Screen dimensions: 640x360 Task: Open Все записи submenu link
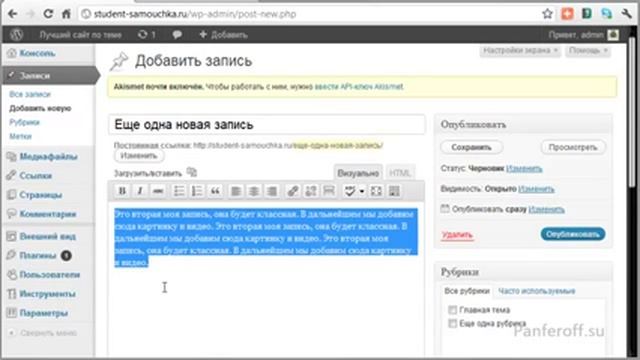pos(30,94)
